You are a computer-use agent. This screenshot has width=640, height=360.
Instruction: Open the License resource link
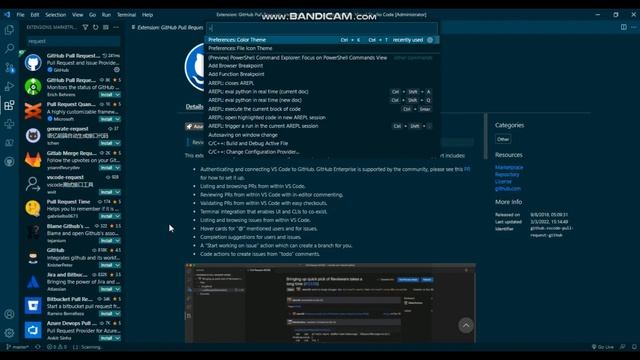[x=503, y=182]
